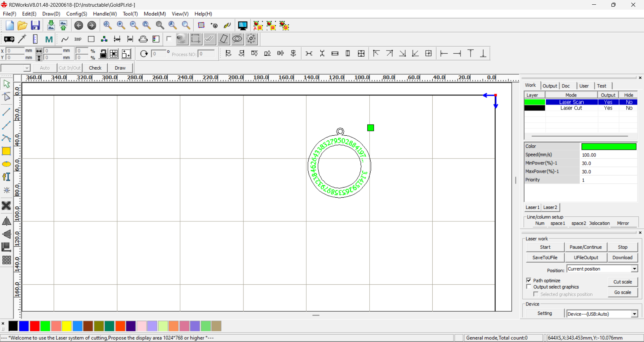
Task: Toggle the Path optimize checkbox
Action: pyautogui.click(x=529, y=280)
